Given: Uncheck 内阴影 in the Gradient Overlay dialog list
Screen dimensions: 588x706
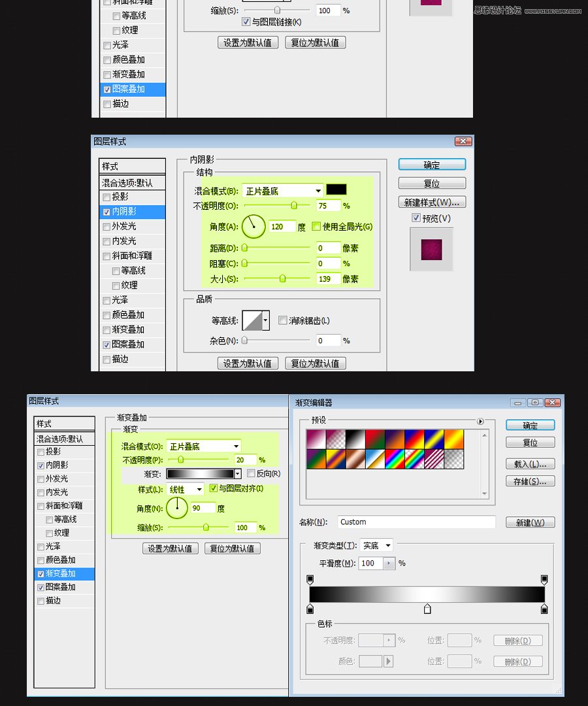Looking at the screenshot, I should pyautogui.click(x=41, y=465).
